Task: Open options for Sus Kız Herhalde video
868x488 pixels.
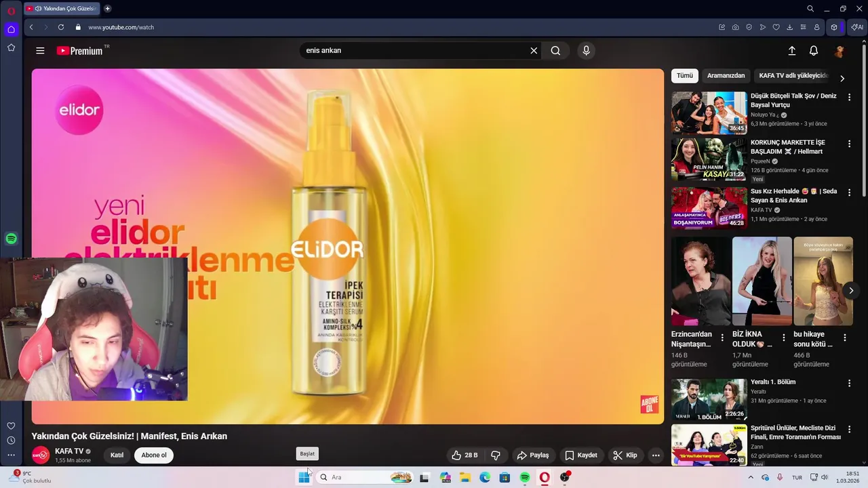Action: coord(849,192)
